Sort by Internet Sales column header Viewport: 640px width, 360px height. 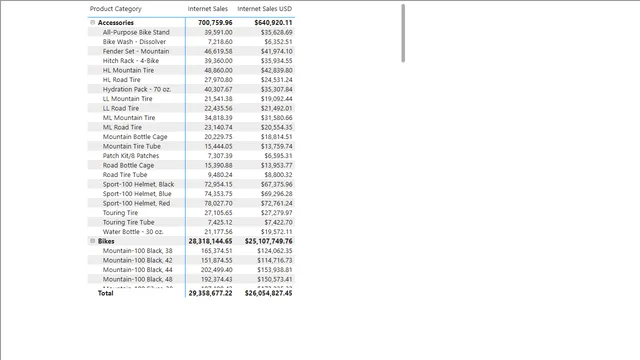[208, 9]
